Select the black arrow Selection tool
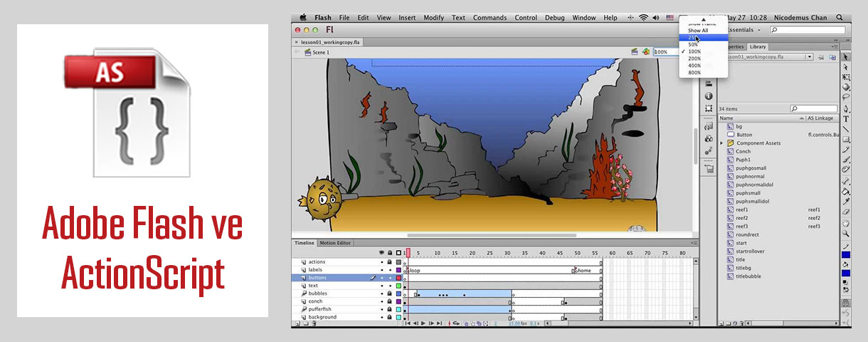 point(846,57)
